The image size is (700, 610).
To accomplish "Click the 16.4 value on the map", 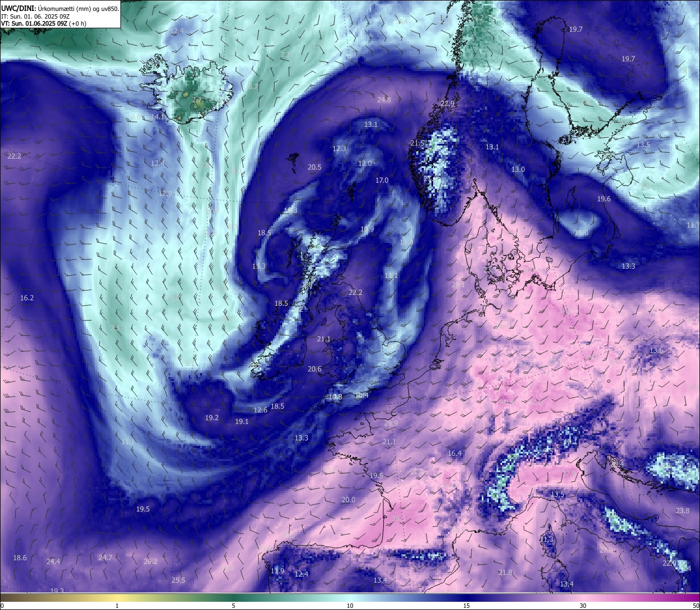I will [x=454, y=454].
